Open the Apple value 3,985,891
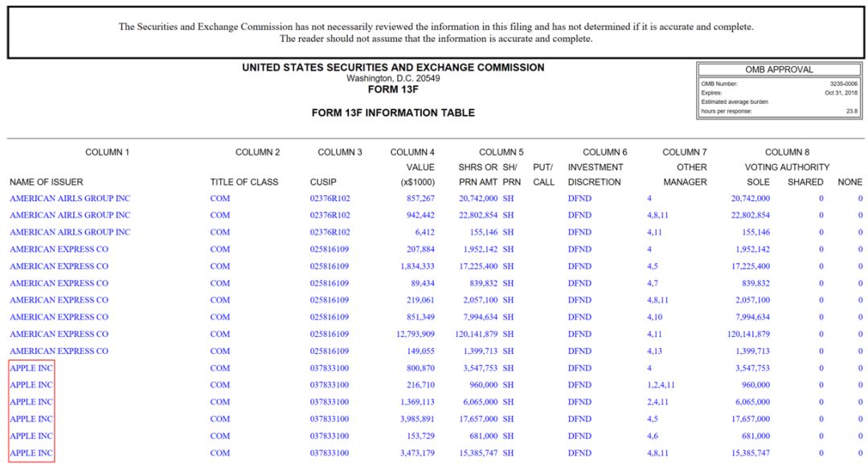This screenshot has width=868, height=464. (x=417, y=419)
